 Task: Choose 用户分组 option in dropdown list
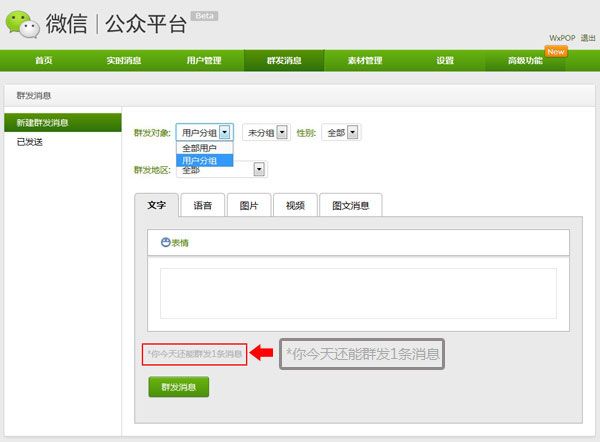pyautogui.click(x=204, y=160)
